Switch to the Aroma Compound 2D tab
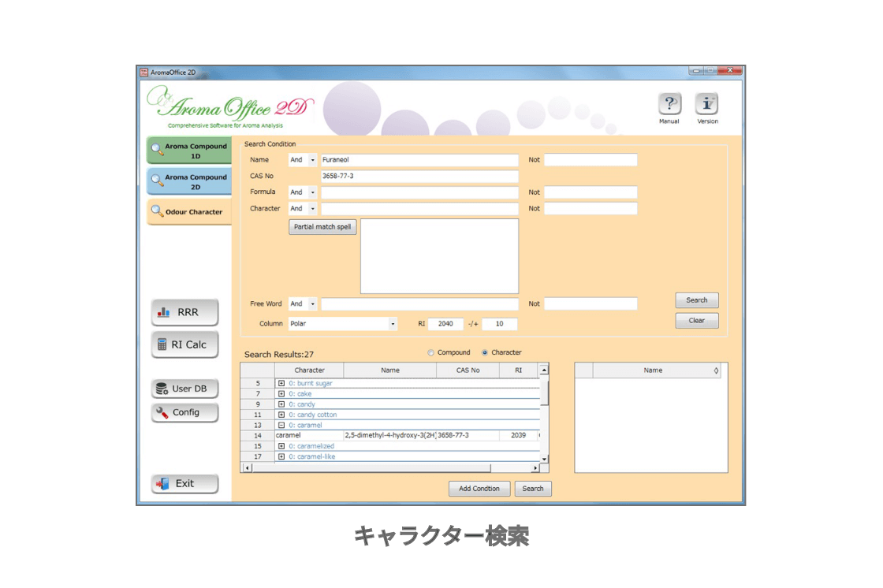883x588 pixels. [x=189, y=181]
